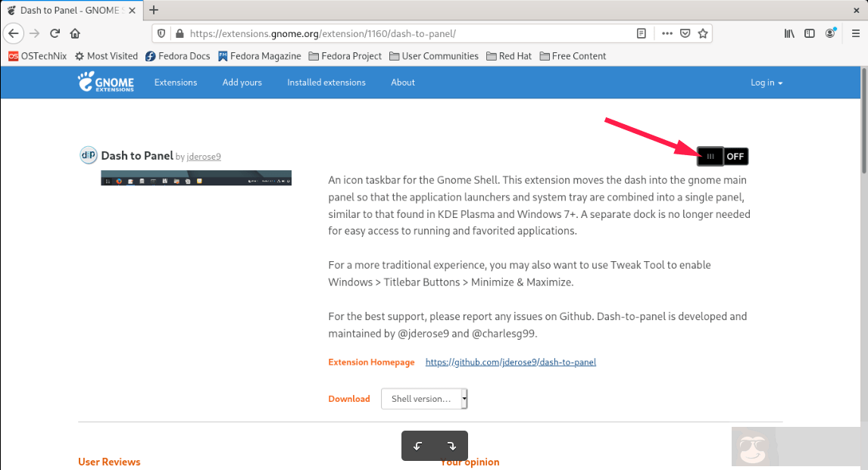The height and width of the screenshot is (470, 868).
Task: Click the browser forward arrow
Action: coord(34,34)
